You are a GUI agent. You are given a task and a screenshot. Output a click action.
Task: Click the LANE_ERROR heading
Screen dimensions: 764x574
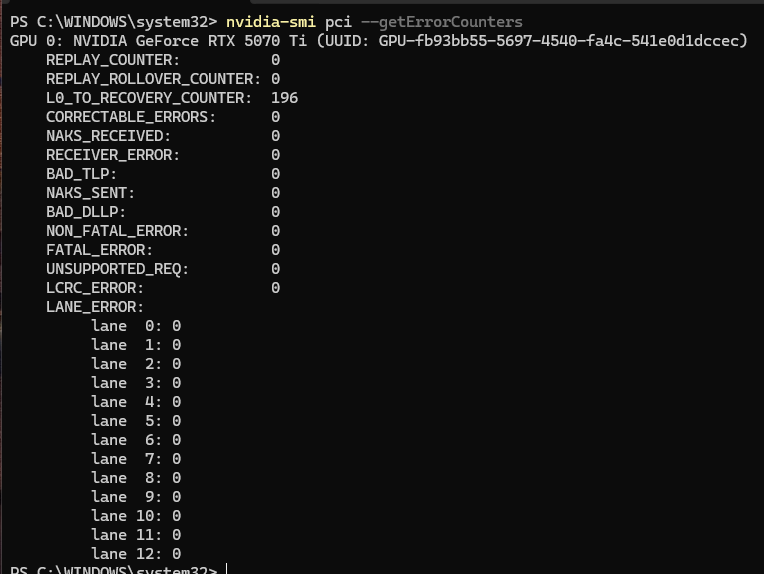pyautogui.click(x=95, y=307)
